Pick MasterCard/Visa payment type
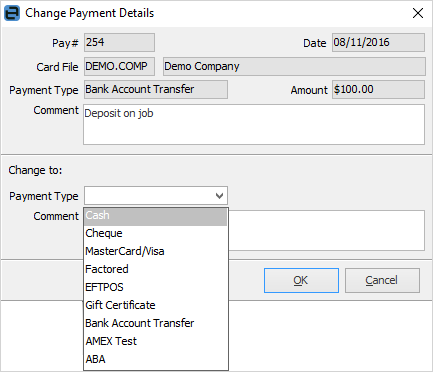 [x=156, y=251]
